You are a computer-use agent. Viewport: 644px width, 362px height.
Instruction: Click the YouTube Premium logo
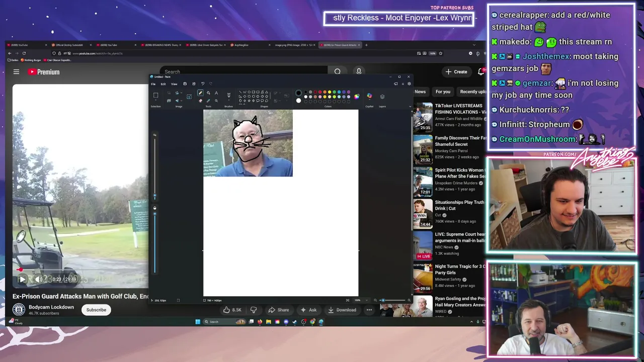click(x=43, y=72)
